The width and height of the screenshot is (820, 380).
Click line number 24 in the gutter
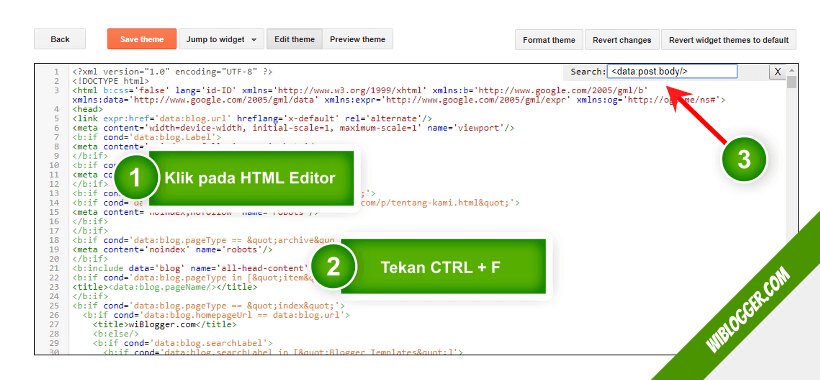point(55,297)
